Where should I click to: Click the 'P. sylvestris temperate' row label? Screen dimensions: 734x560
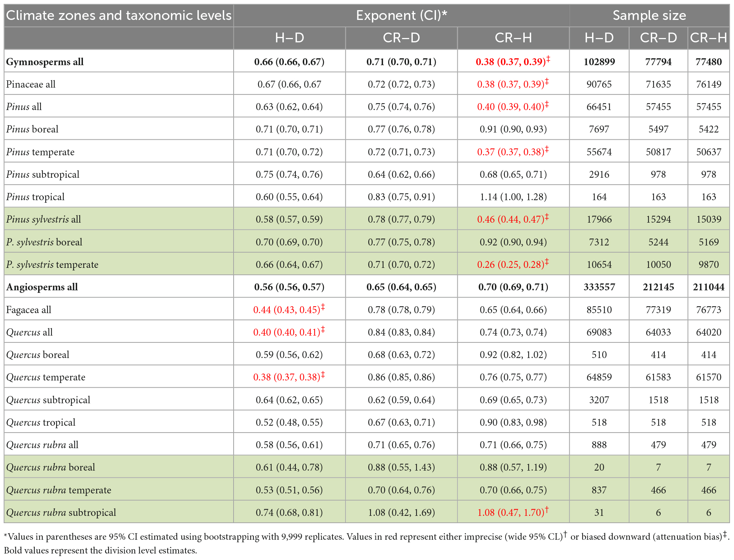click(x=52, y=265)
